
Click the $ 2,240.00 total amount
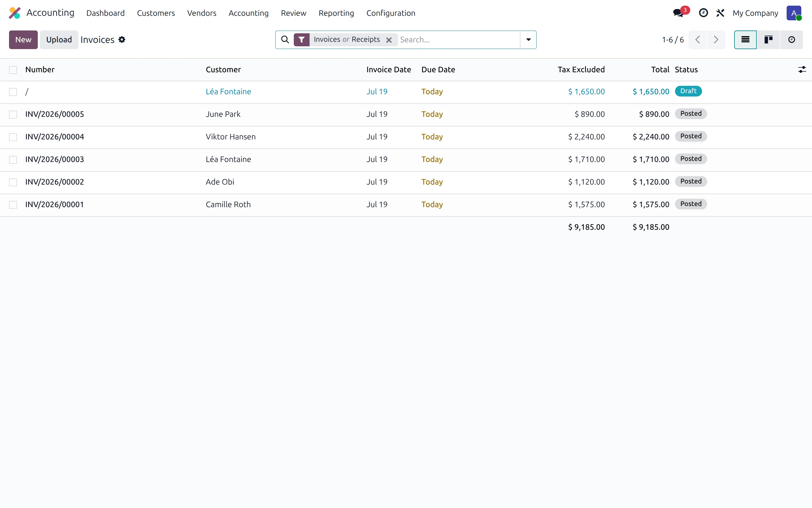click(651, 137)
